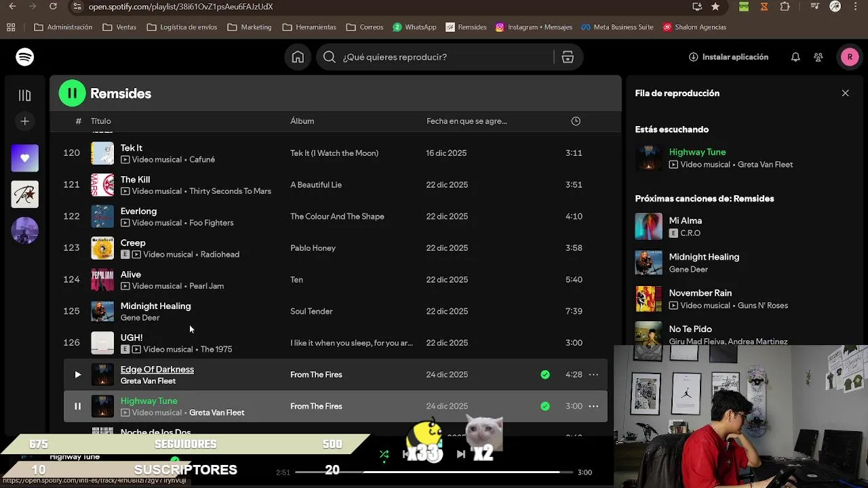Toggle shuffle in player bar
This screenshot has width=868, height=488.
(384, 454)
